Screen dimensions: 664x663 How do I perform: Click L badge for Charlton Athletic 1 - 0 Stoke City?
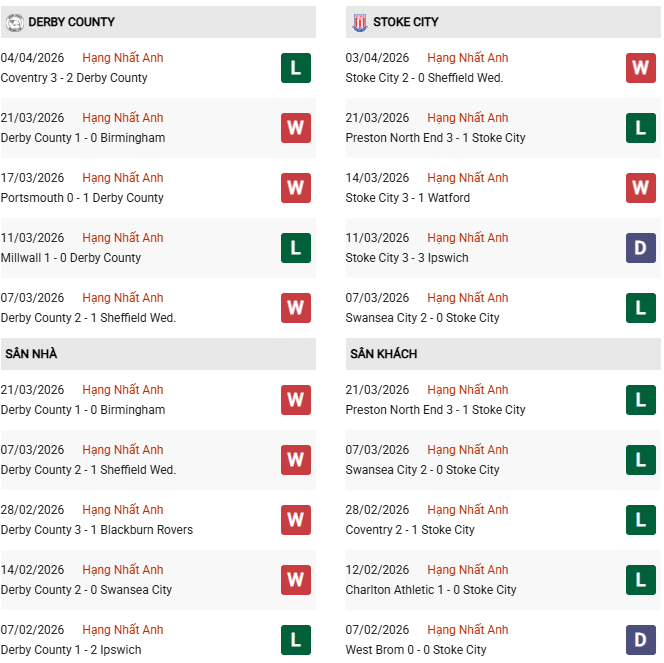pos(640,580)
